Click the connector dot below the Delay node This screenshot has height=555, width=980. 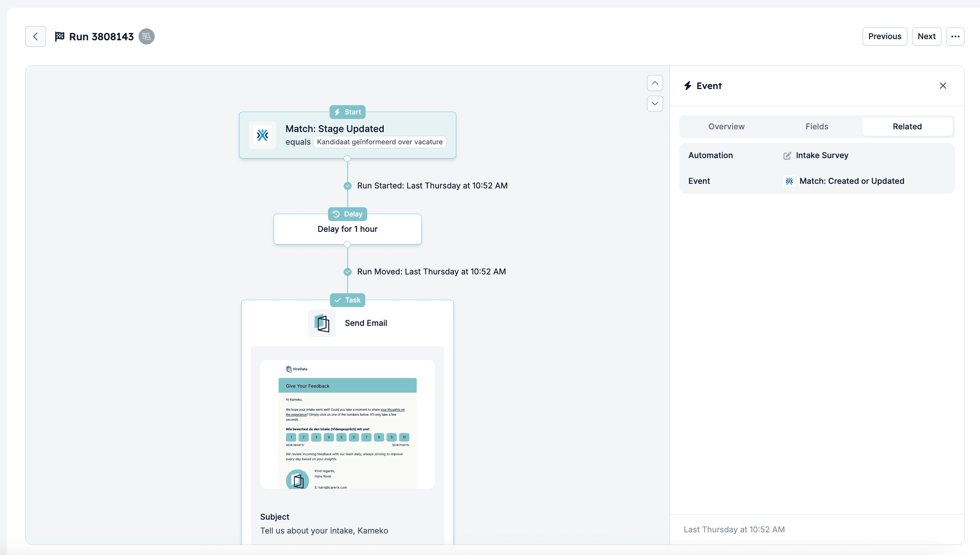coord(347,244)
